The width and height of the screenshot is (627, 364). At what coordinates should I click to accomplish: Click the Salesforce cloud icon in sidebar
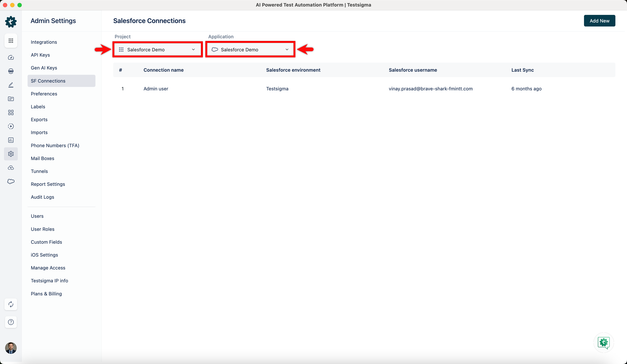11,181
